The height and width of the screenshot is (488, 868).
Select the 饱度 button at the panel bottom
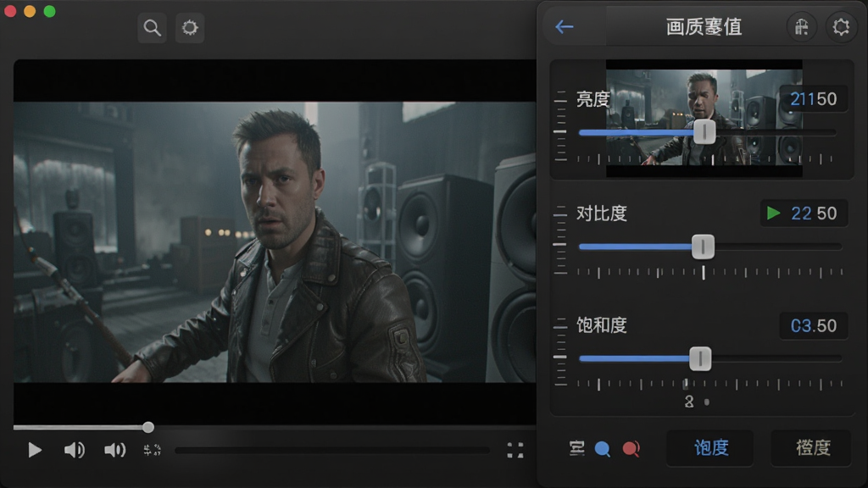coord(710,447)
